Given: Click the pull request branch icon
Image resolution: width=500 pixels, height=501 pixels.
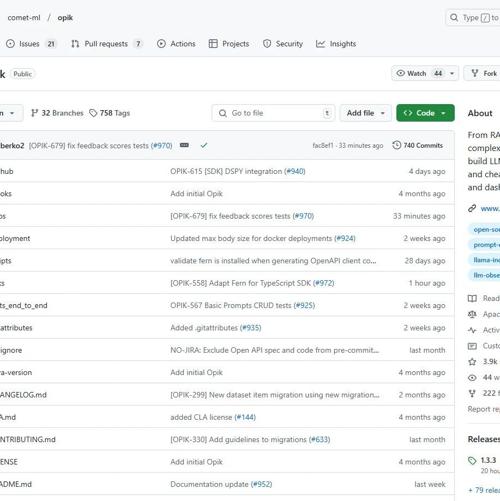Looking at the screenshot, I should pyautogui.click(x=75, y=44).
